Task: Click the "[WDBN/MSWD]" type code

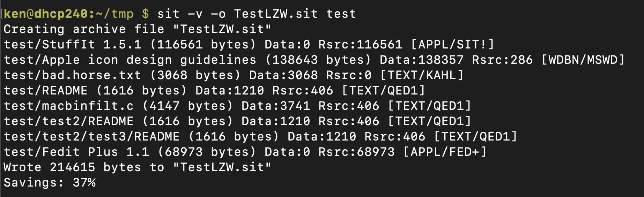Action: pos(583,60)
